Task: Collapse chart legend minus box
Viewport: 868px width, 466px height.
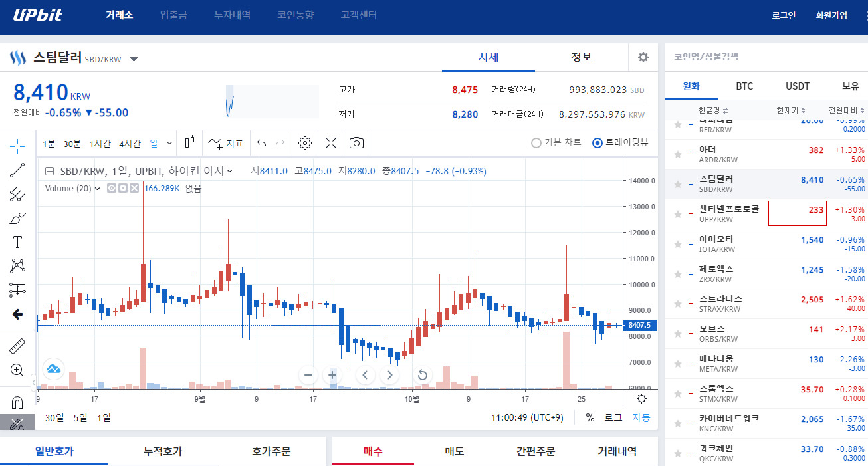Action: [x=49, y=171]
